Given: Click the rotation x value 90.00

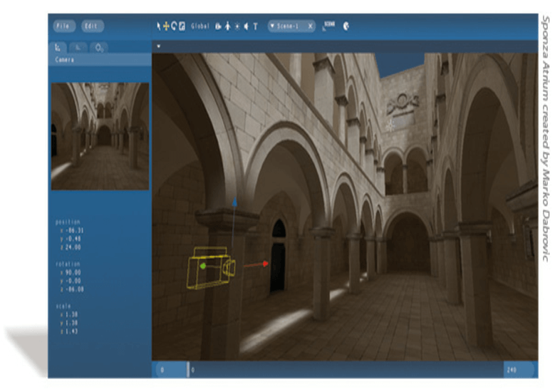Looking at the screenshot, I should 70,272.
